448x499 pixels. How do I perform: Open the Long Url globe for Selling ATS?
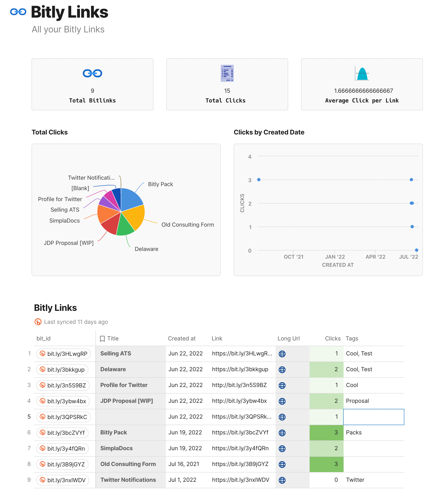282,354
